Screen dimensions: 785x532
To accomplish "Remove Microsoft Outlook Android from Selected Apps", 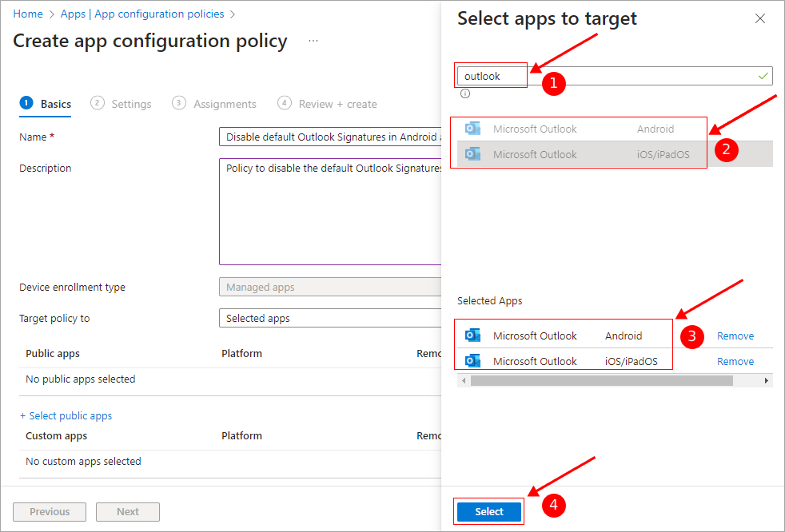I will click(735, 335).
